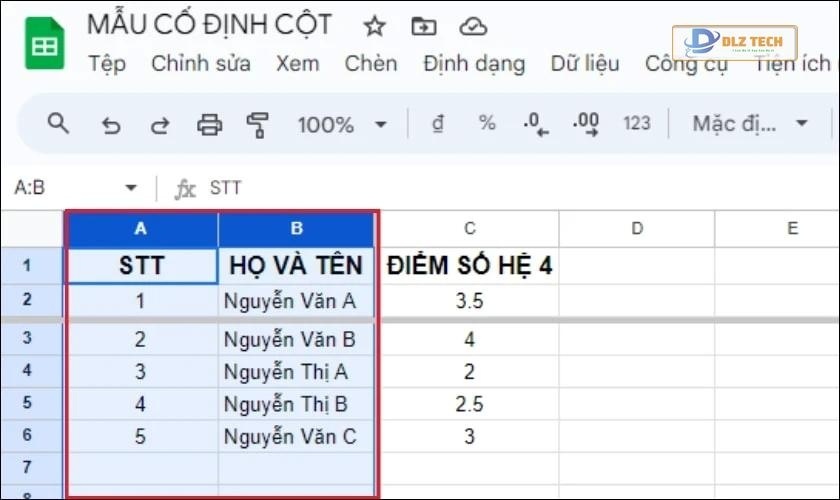Select the paint format roller icon
Viewport: 840px width, 500px height.
258,125
